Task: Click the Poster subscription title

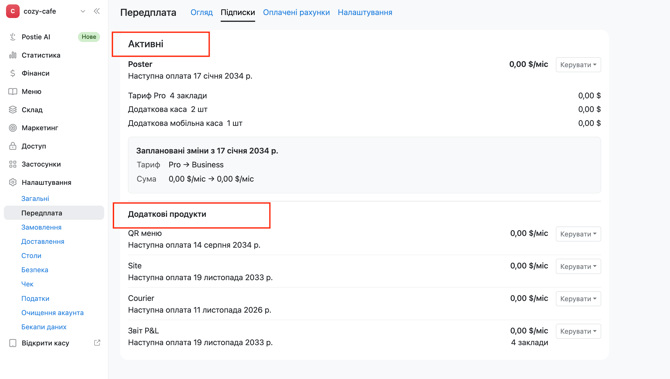Action: pos(140,64)
